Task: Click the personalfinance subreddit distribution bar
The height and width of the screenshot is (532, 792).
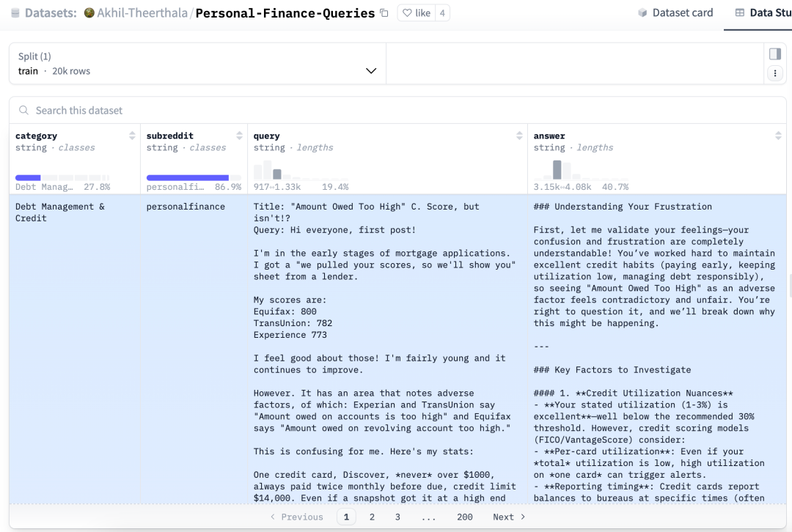Action: (188, 177)
